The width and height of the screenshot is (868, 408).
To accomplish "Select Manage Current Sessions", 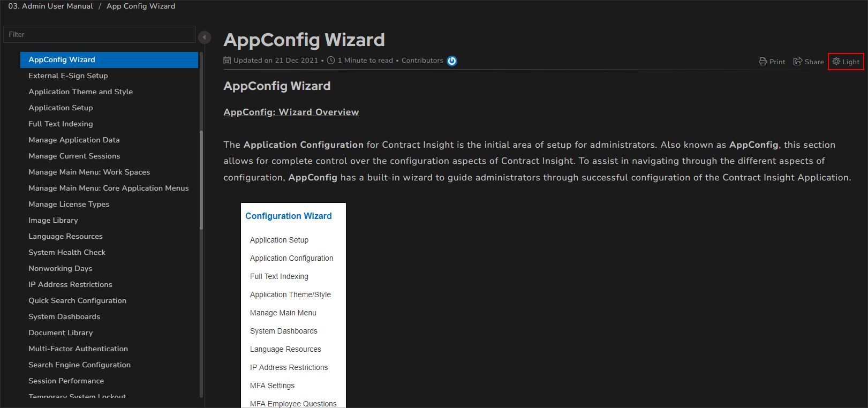I will (x=74, y=156).
